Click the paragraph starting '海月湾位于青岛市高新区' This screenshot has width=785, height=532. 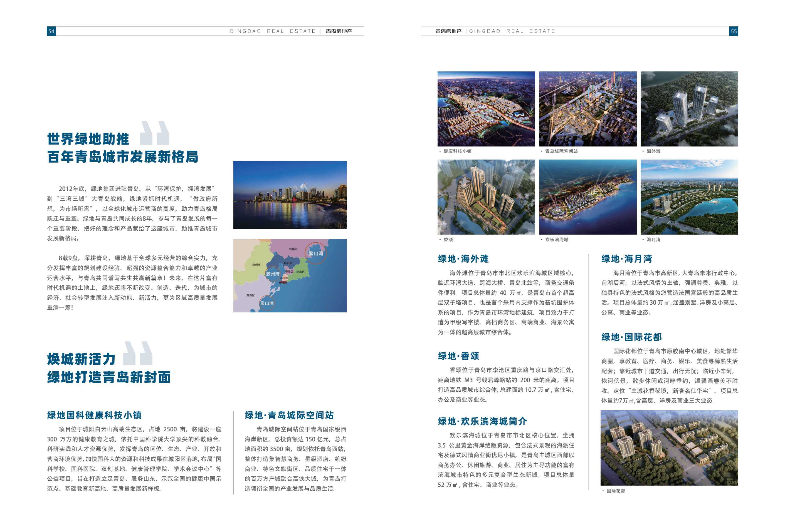[670, 293]
